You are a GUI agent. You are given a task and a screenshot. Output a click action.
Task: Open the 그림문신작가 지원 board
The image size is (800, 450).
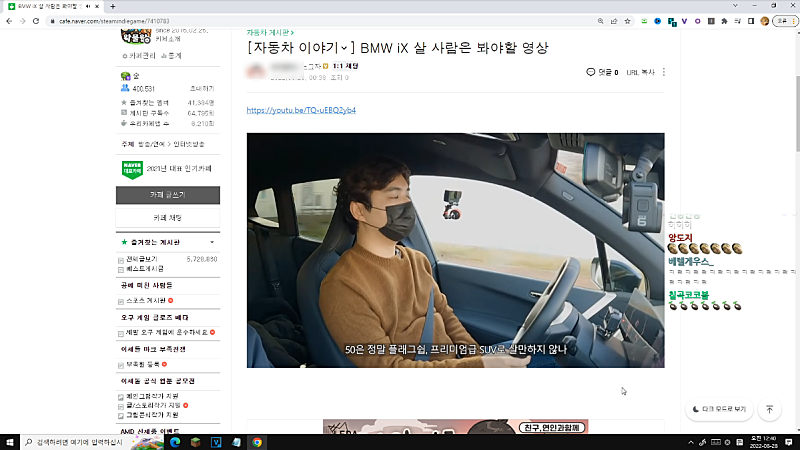(x=152, y=415)
